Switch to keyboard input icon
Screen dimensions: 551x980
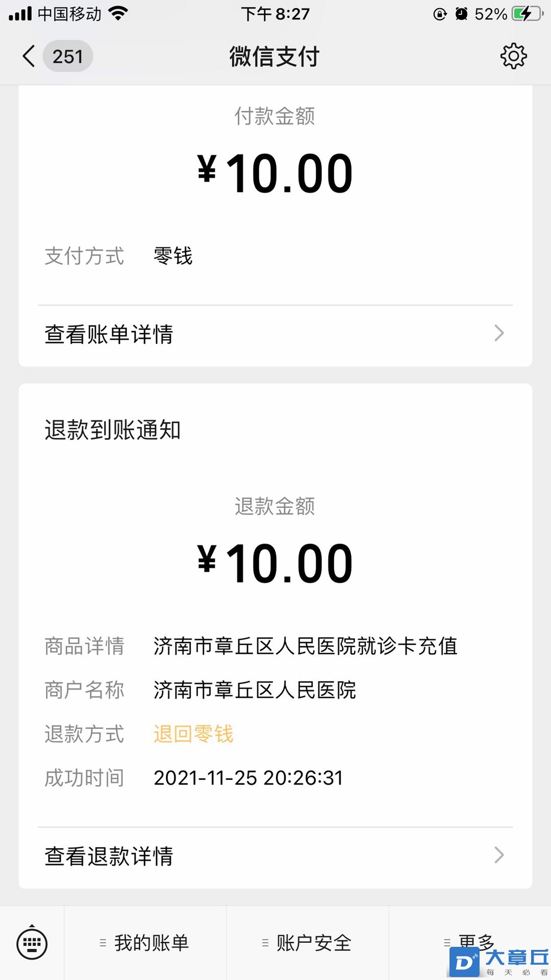(x=32, y=944)
